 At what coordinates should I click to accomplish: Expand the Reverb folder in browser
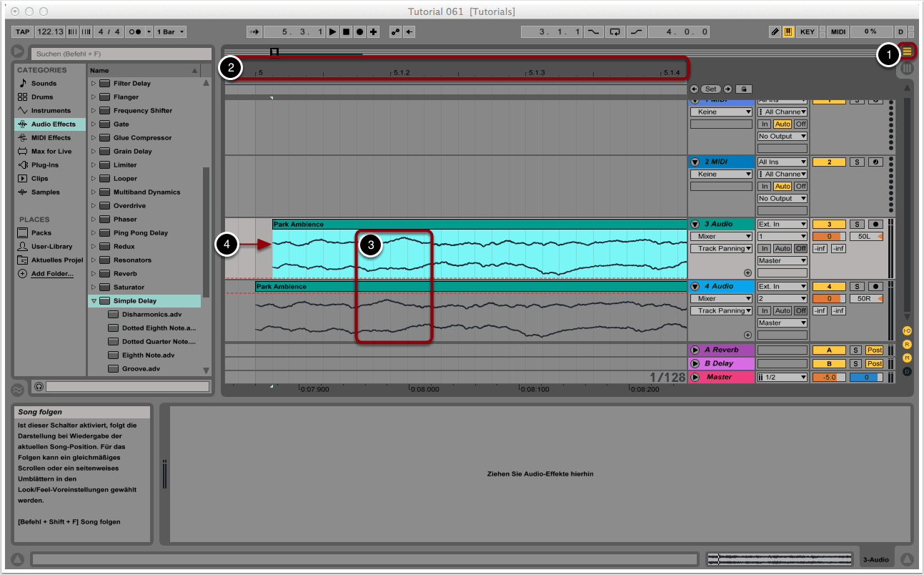94,274
